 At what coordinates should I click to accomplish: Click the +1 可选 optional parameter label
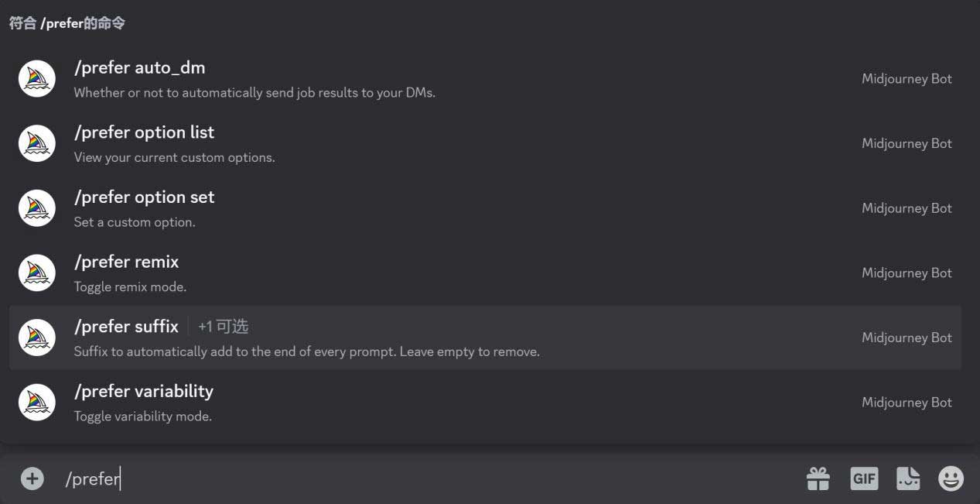point(223,327)
